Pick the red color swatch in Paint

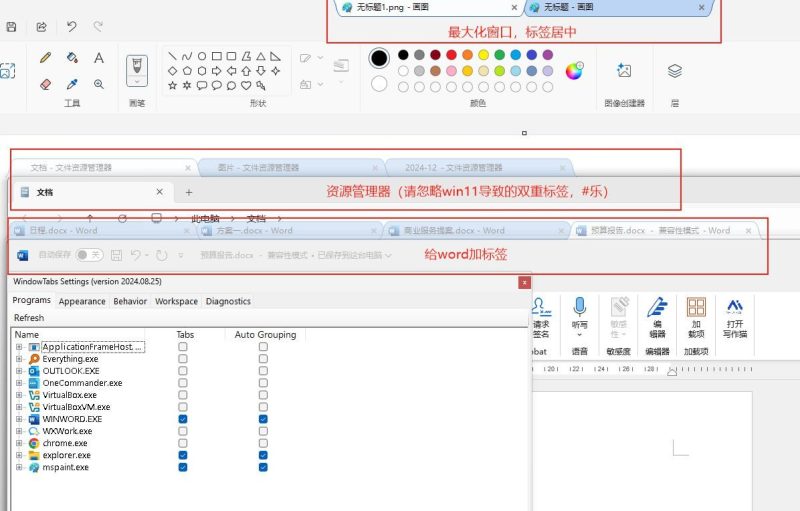click(x=452, y=55)
